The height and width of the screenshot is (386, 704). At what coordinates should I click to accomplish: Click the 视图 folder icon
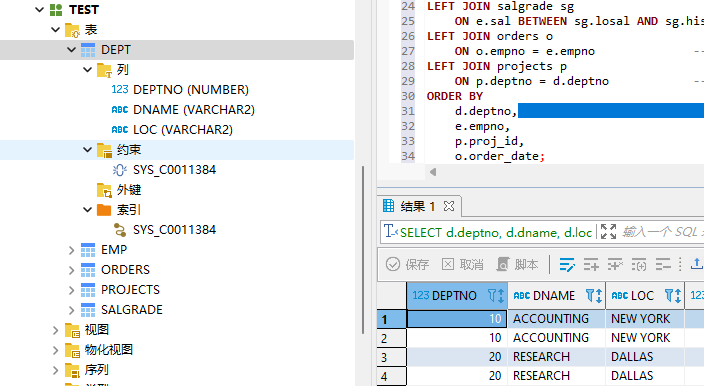(72, 330)
